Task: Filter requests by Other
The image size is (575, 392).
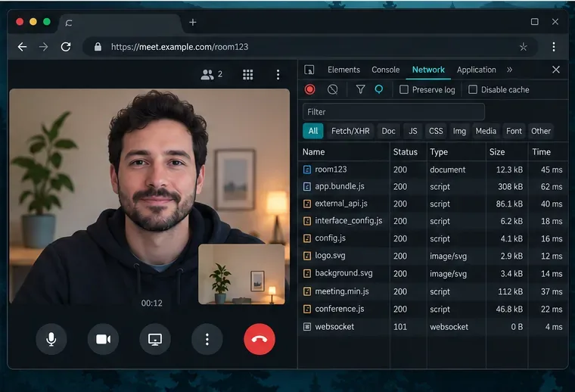Action: pyautogui.click(x=541, y=131)
